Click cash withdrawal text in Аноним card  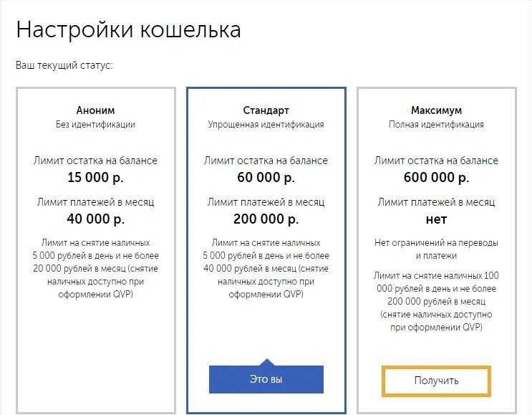click(x=95, y=268)
